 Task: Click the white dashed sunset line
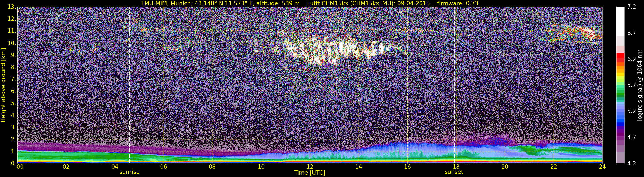pos(454,85)
